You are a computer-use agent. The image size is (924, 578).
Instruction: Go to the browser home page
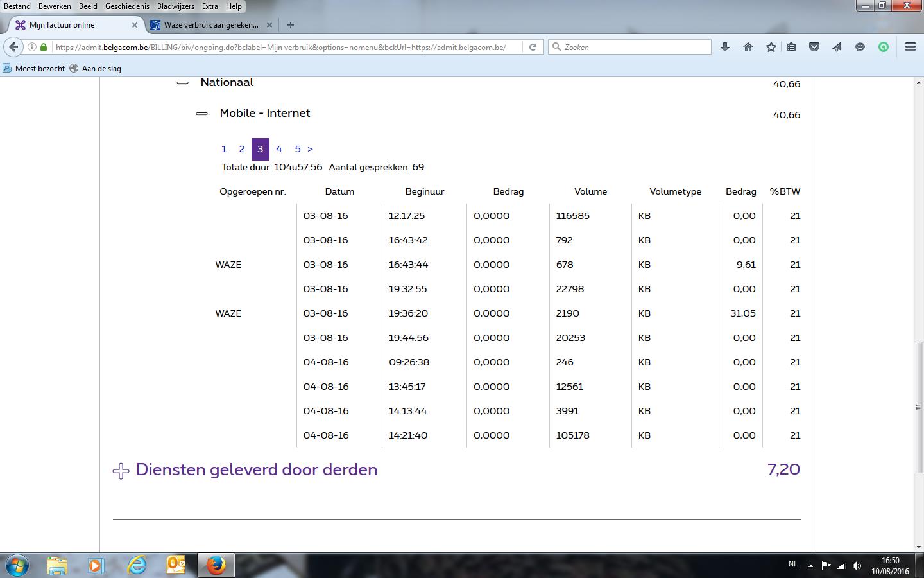click(748, 47)
